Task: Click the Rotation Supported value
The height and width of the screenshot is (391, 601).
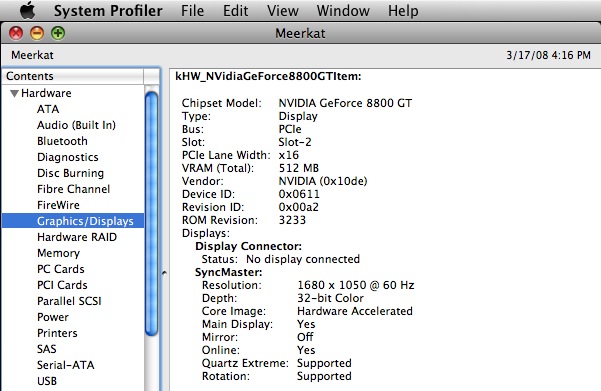Action: (x=324, y=376)
